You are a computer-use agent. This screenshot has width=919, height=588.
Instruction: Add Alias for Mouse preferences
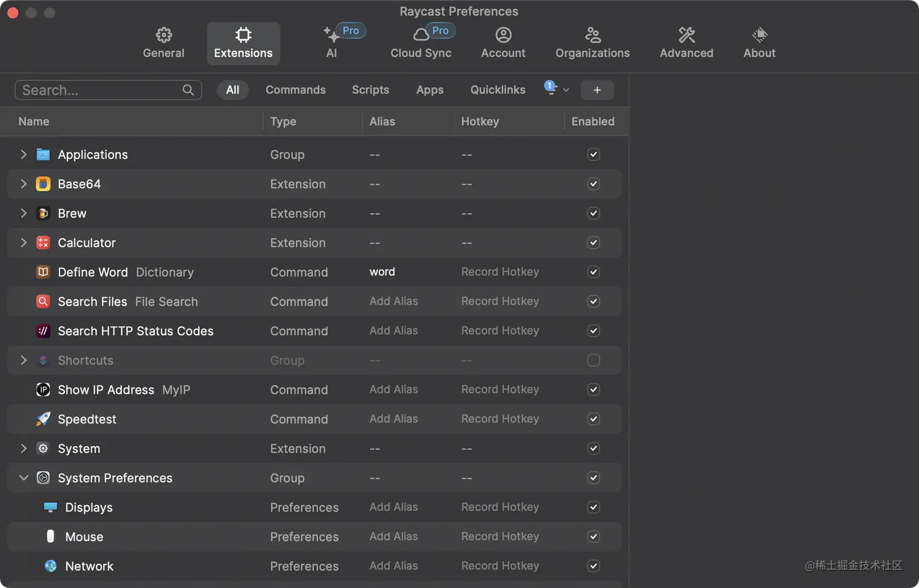393,536
